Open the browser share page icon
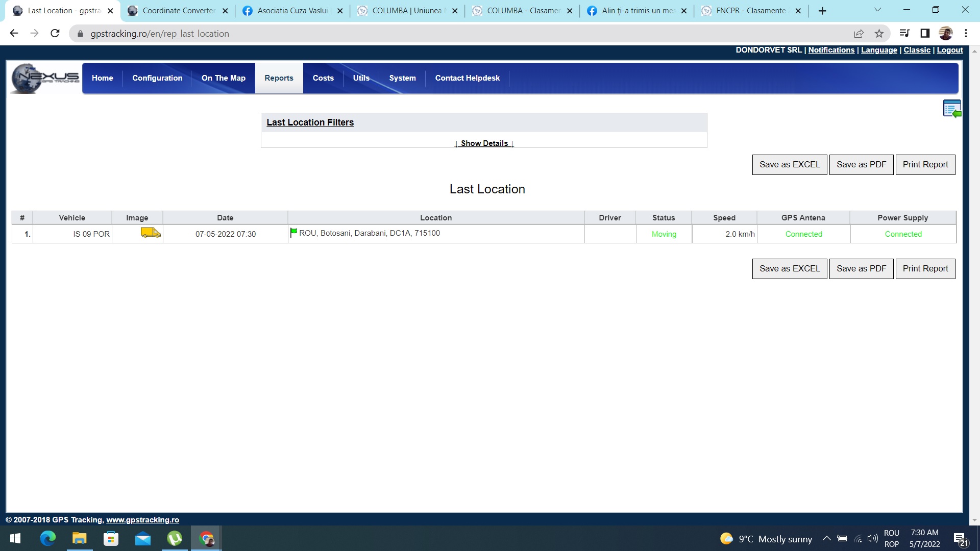Screen dimensions: 980x551 (859, 34)
